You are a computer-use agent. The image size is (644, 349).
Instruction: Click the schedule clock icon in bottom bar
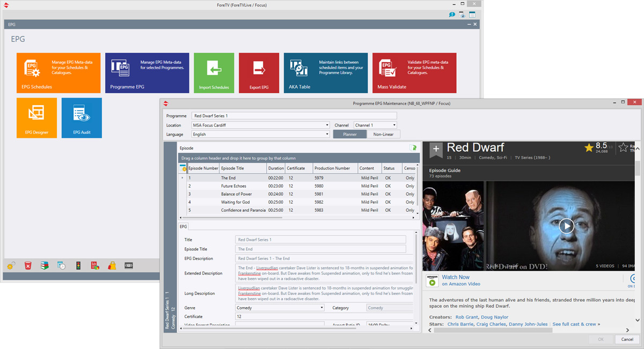coord(62,265)
